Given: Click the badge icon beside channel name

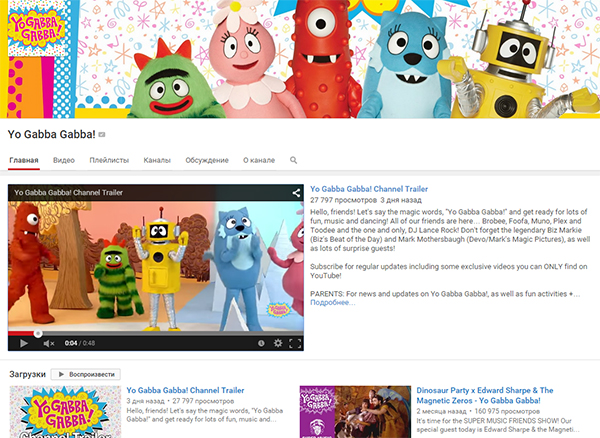Looking at the screenshot, I should [102, 134].
